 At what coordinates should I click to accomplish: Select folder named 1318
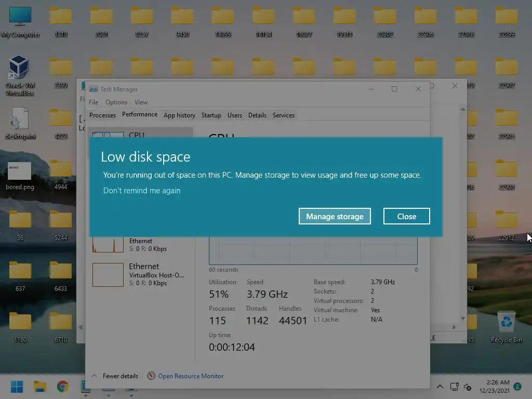(61, 22)
